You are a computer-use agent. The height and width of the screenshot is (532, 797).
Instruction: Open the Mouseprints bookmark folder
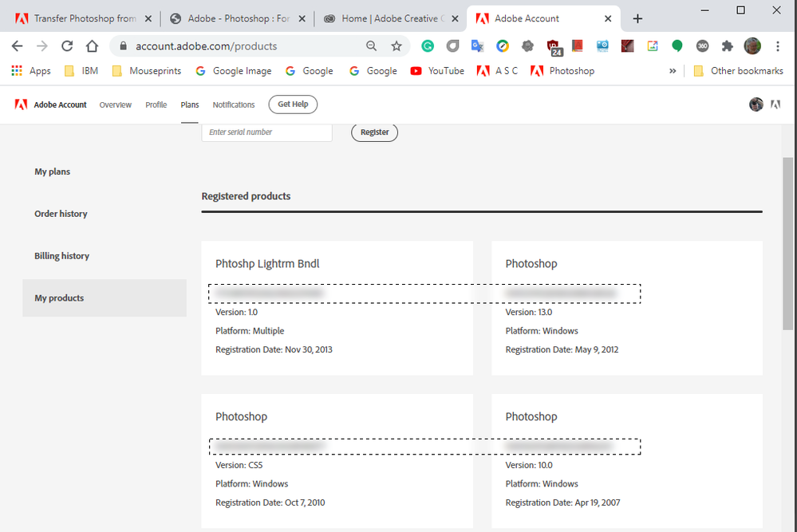(146, 71)
